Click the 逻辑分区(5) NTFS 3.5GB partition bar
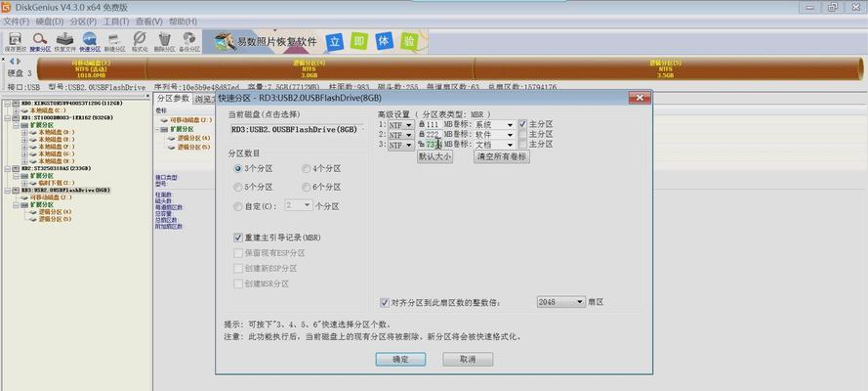 pyautogui.click(x=667, y=68)
